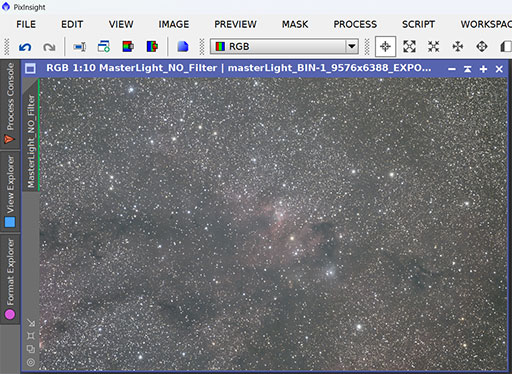Redo the last undone action

(x=49, y=47)
